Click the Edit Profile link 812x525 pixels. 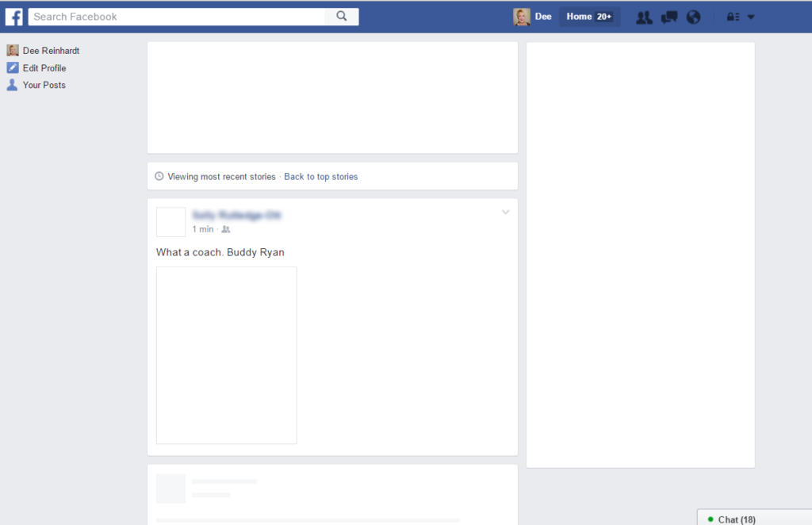click(x=44, y=68)
